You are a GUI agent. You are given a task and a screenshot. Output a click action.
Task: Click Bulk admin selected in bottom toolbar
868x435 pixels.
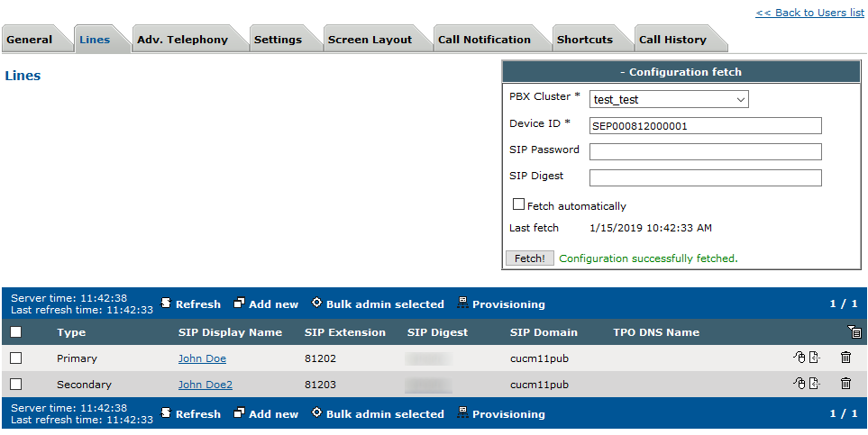tap(378, 414)
